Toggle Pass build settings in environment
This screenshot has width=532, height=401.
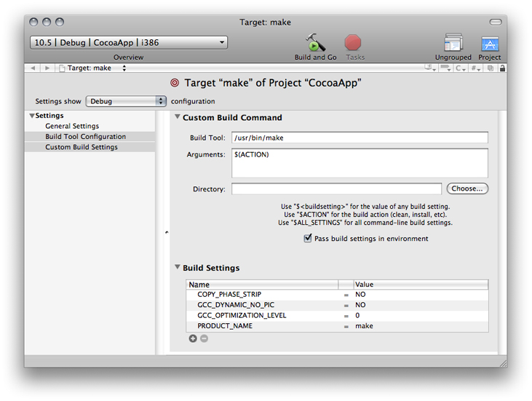point(308,239)
